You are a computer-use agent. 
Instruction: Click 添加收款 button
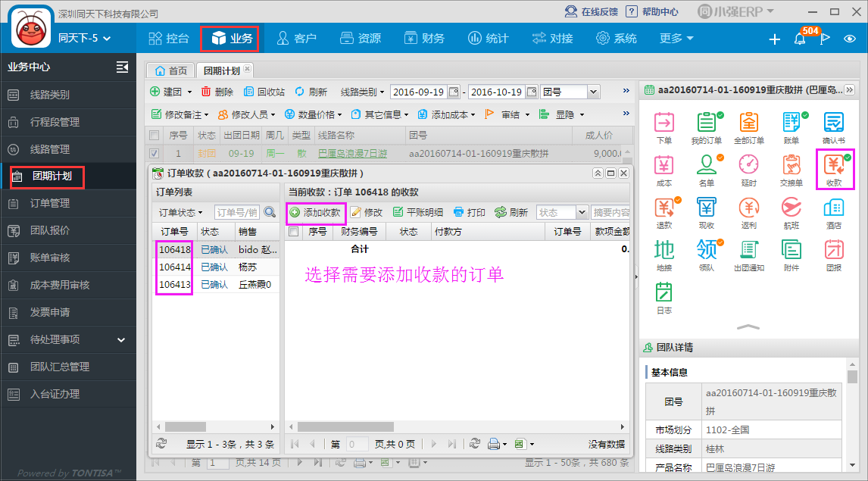tap(316, 213)
